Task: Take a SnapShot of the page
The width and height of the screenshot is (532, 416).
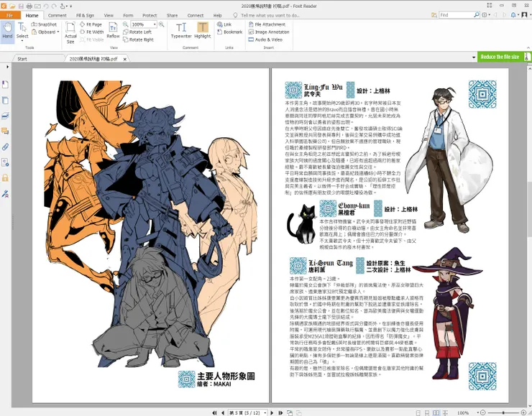Action: tap(44, 24)
